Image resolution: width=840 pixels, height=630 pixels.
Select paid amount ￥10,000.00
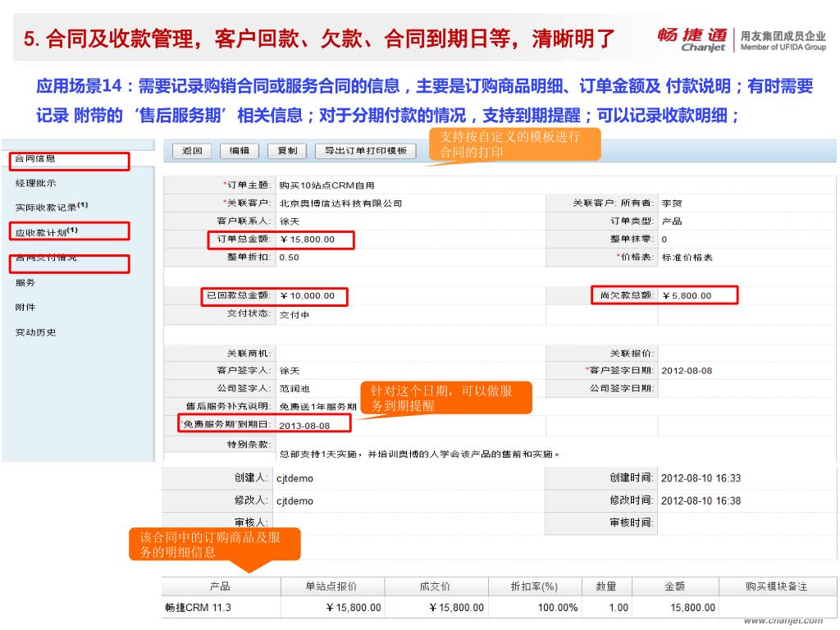(x=308, y=295)
